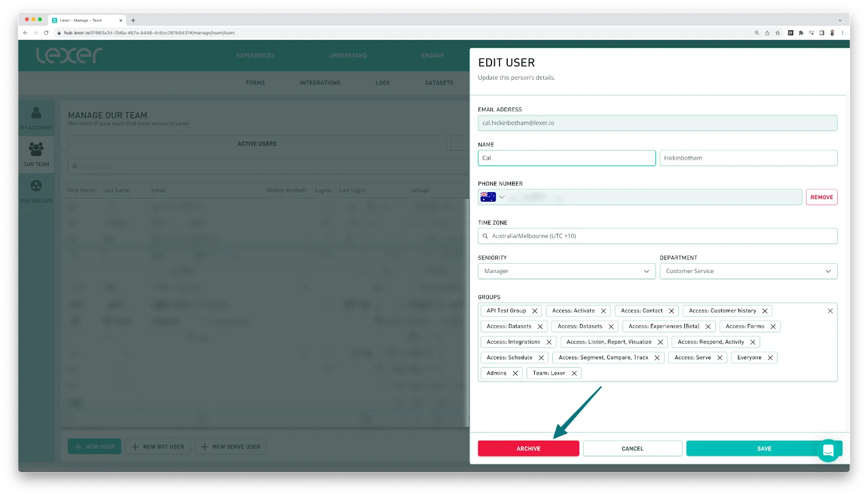Remove the Team: Lexer group

(x=574, y=373)
